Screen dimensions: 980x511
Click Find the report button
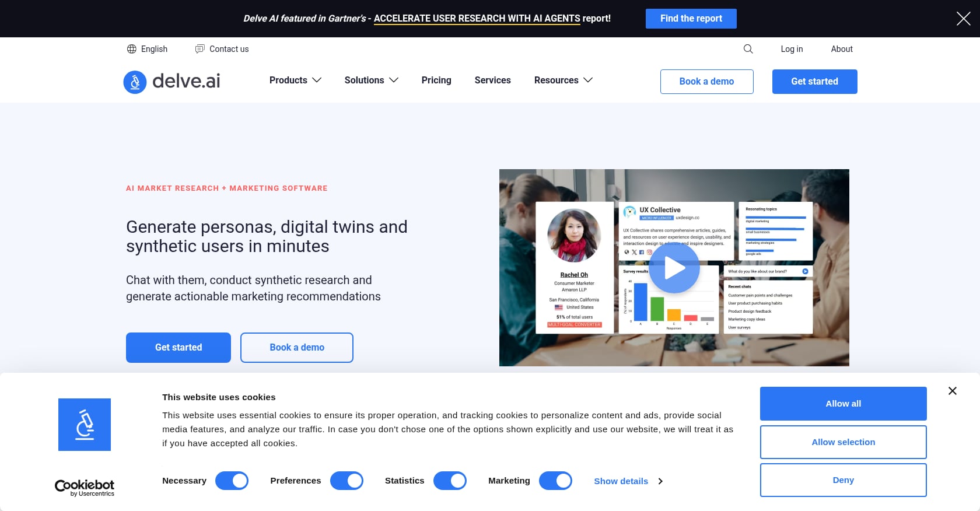click(691, 19)
